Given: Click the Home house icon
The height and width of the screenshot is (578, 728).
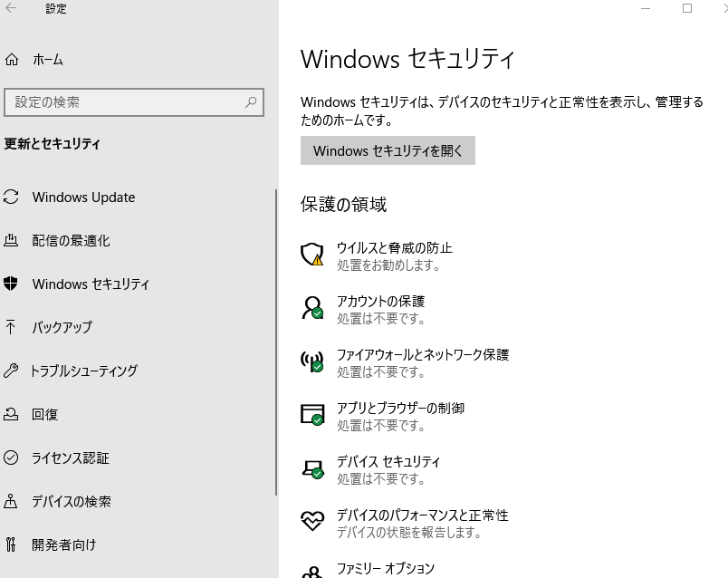Looking at the screenshot, I should [x=12, y=60].
